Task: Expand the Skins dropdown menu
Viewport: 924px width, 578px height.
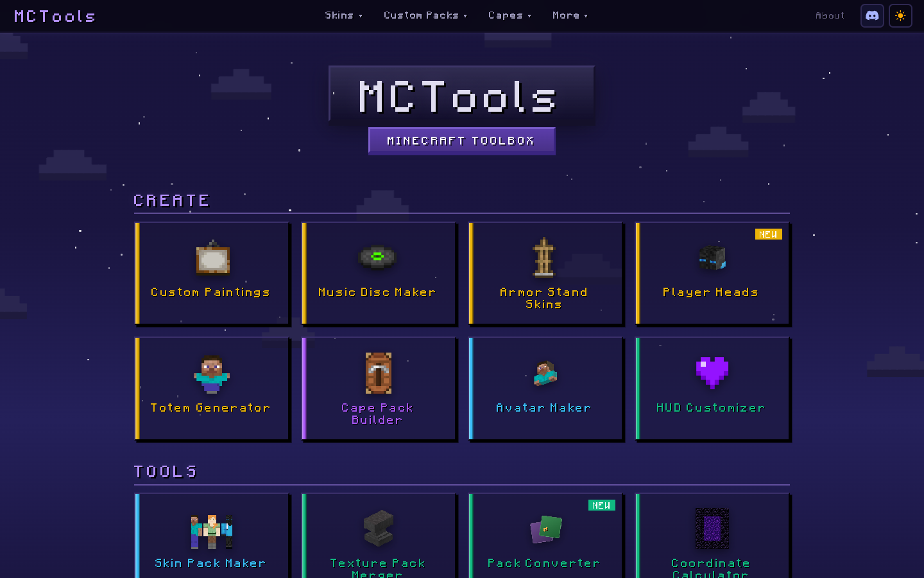Action: pyautogui.click(x=343, y=15)
